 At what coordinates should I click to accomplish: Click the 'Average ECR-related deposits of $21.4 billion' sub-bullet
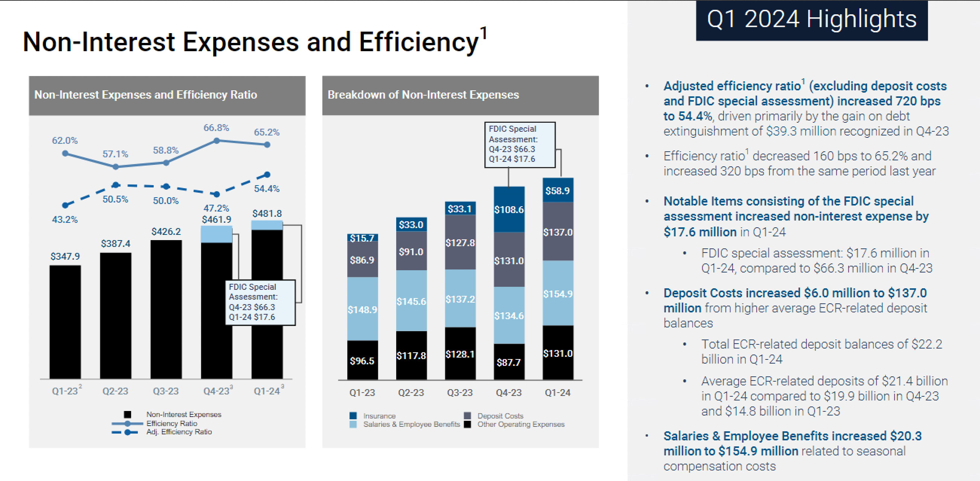[x=824, y=396]
